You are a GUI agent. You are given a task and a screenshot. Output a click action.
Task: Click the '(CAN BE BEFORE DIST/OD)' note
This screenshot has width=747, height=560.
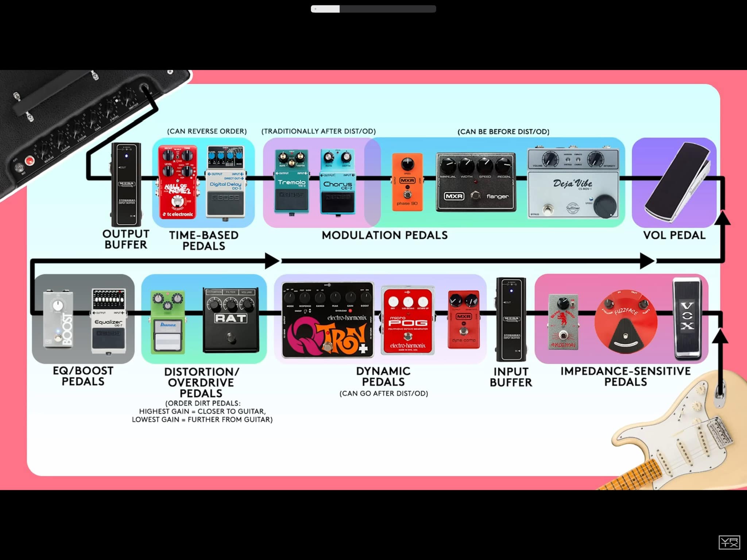[503, 132]
